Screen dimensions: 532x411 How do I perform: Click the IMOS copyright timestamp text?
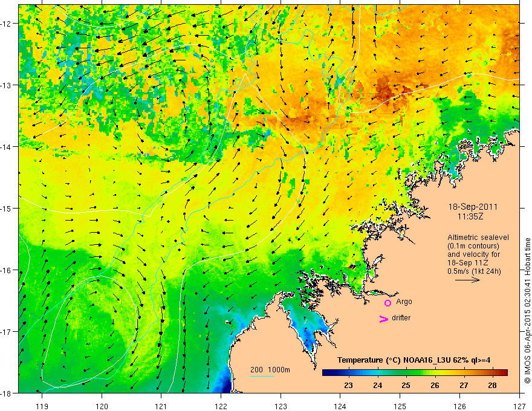coord(528,311)
